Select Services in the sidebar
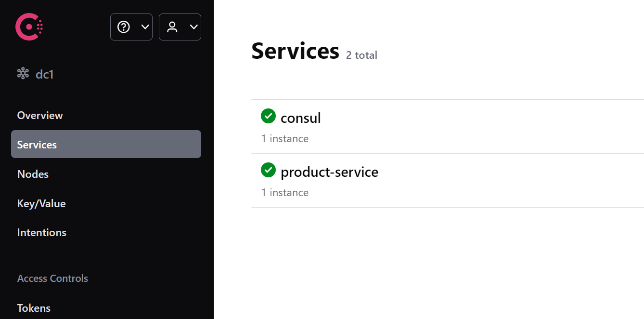Image resolution: width=644 pixels, height=319 pixels. [37, 145]
